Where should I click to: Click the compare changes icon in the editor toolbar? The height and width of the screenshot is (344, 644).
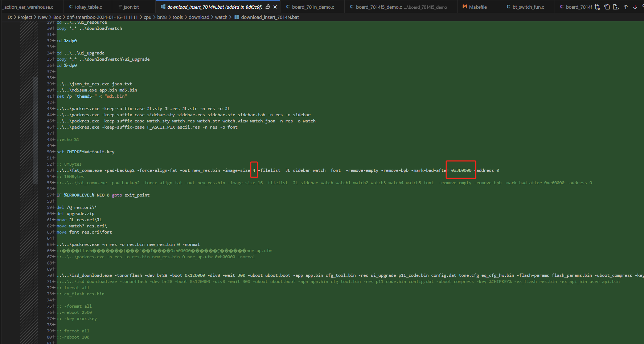tap(597, 7)
